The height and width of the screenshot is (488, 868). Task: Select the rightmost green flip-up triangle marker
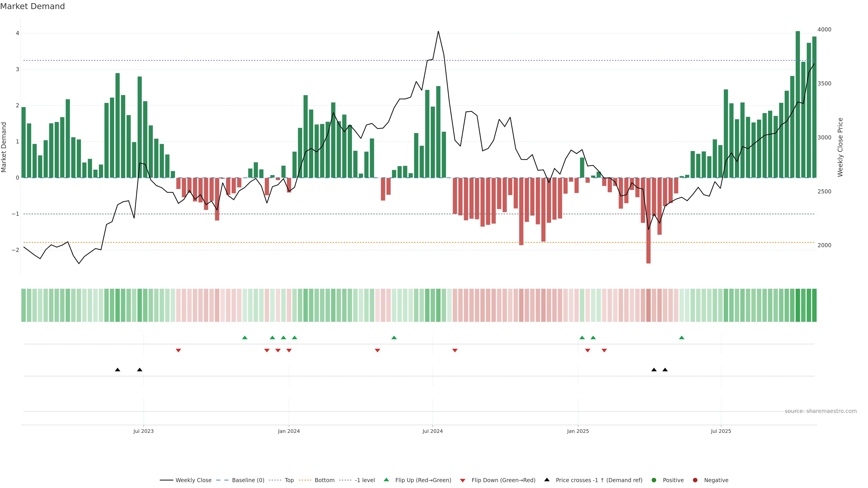click(x=681, y=338)
